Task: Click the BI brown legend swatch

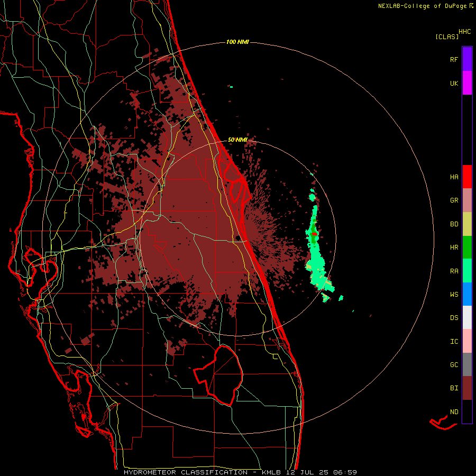Action: pyautogui.click(x=467, y=388)
